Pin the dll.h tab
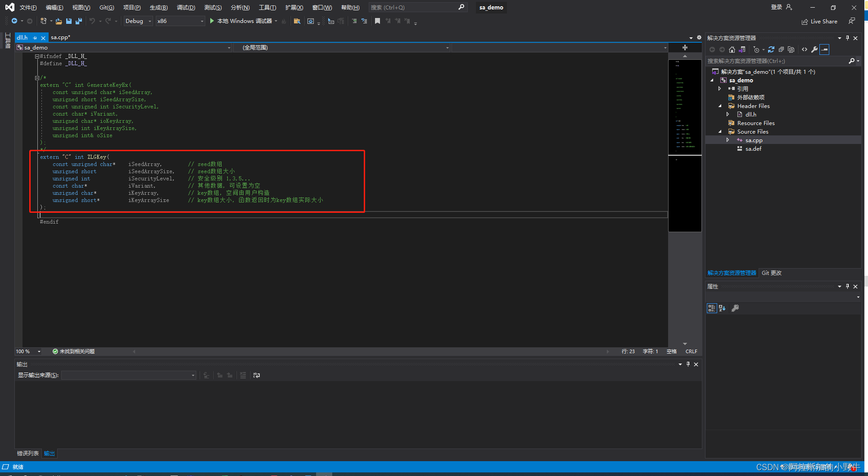The image size is (868, 476). pos(35,38)
